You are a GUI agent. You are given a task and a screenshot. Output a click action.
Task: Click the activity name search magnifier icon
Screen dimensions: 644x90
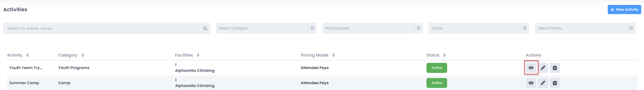coord(205,28)
